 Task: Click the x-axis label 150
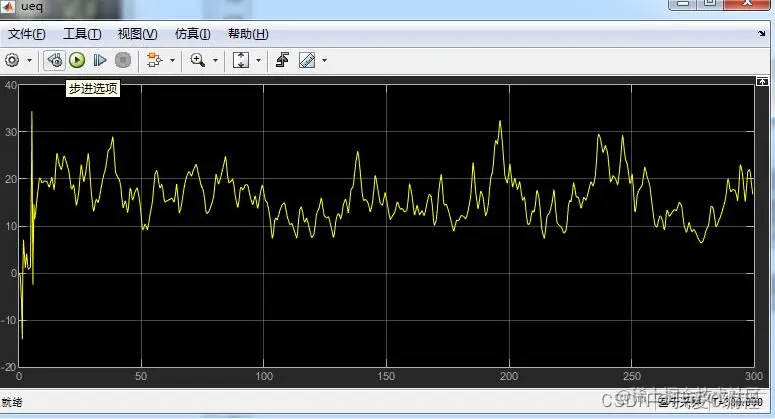coord(386,377)
